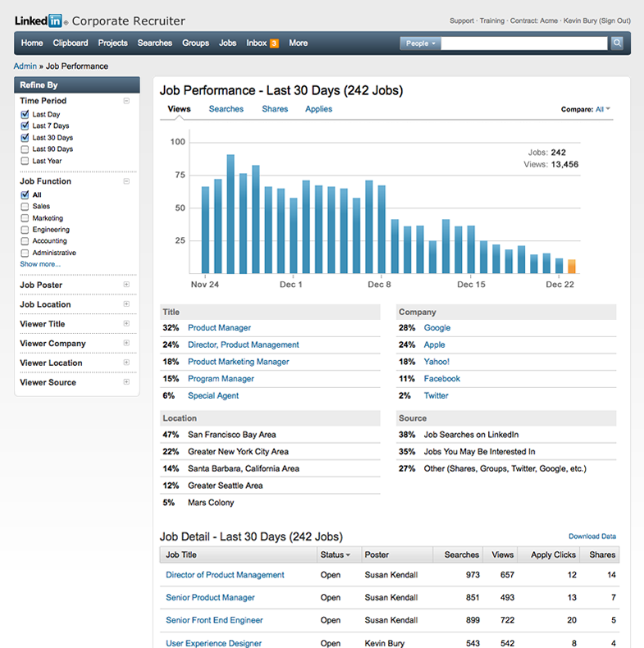Screen dimensions: 644x648
Task: Collapse the Time Period section
Action: pos(126,101)
